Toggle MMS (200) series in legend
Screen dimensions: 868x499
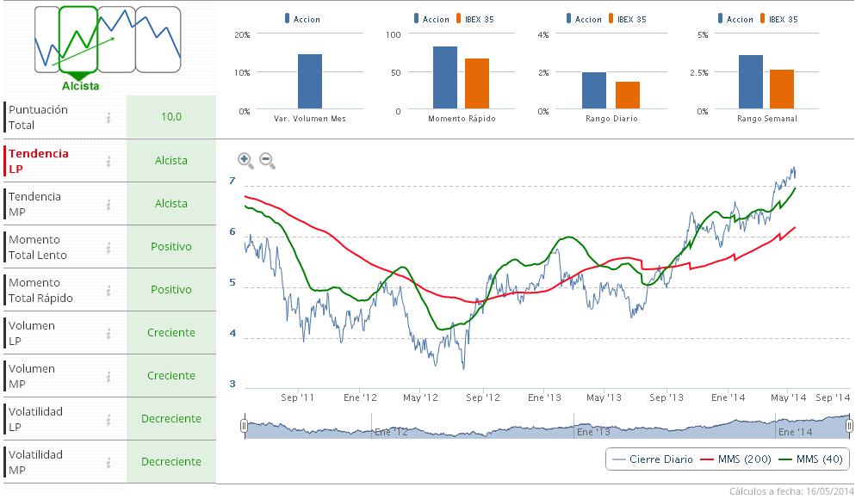coord(735,459)
